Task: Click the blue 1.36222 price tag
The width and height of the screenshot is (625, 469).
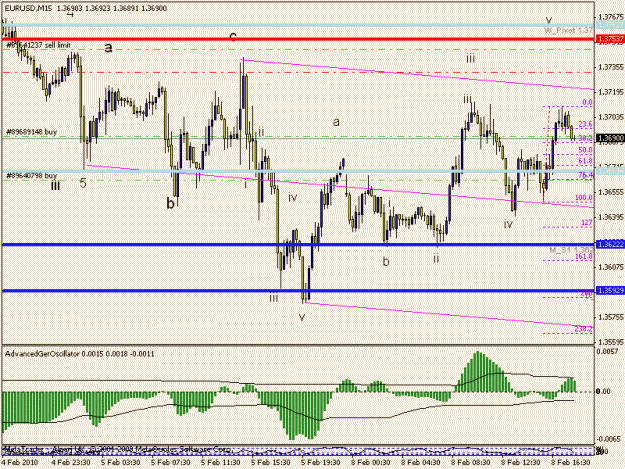Action: pos(610,244)
